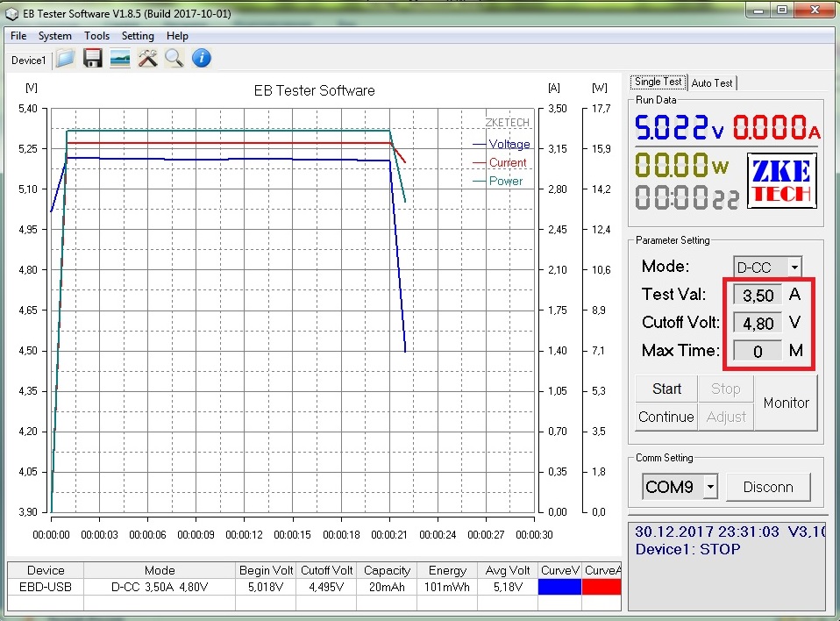Viewport: 840px width, 621px height.
Task: Click the 0.000 A current readout
Action: pyautogui.click(x=776, y=127)
